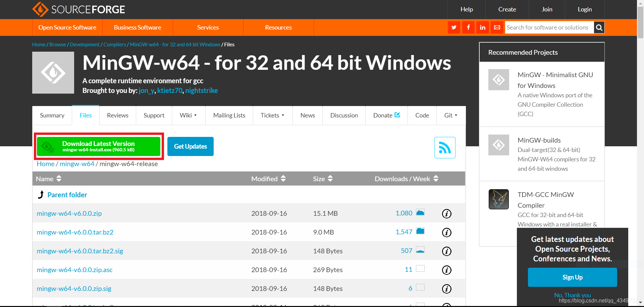Switch to the Reviews tab
Image resolution: width=644 pixels, height=307 pixels.
tap(118, 115)
